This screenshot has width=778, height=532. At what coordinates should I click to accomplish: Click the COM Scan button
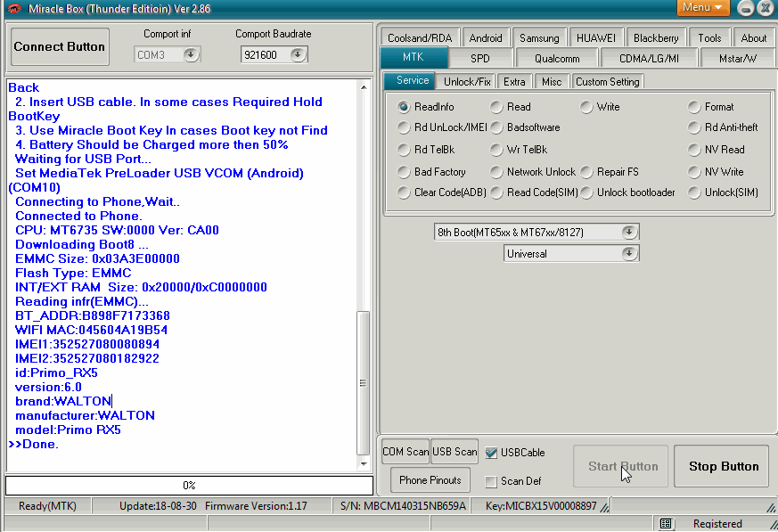405,452
